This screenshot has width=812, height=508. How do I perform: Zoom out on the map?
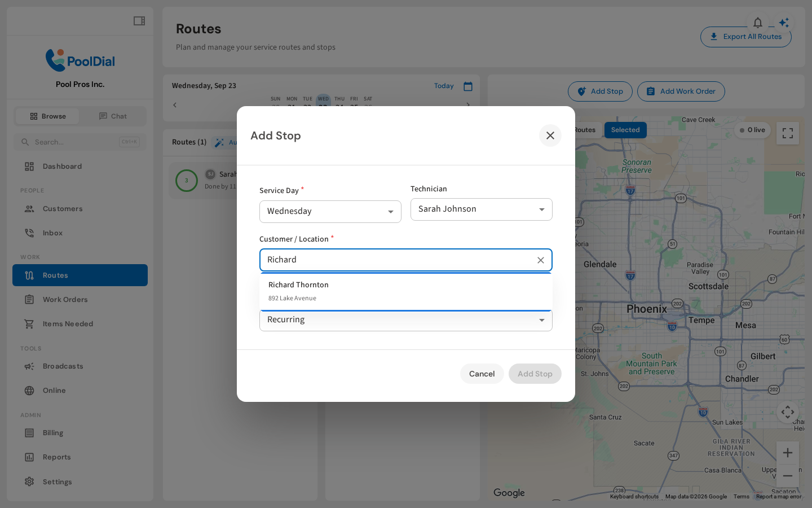[788, 476]
